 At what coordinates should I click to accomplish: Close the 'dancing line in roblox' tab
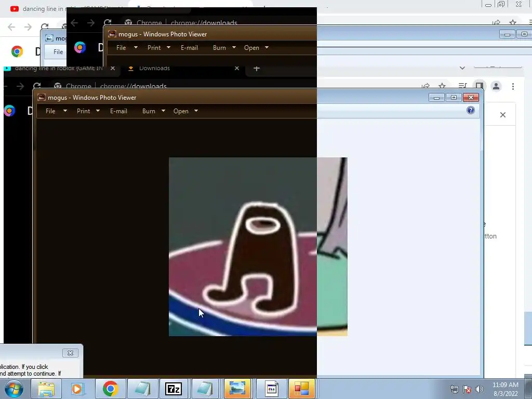tap(113, 68)
